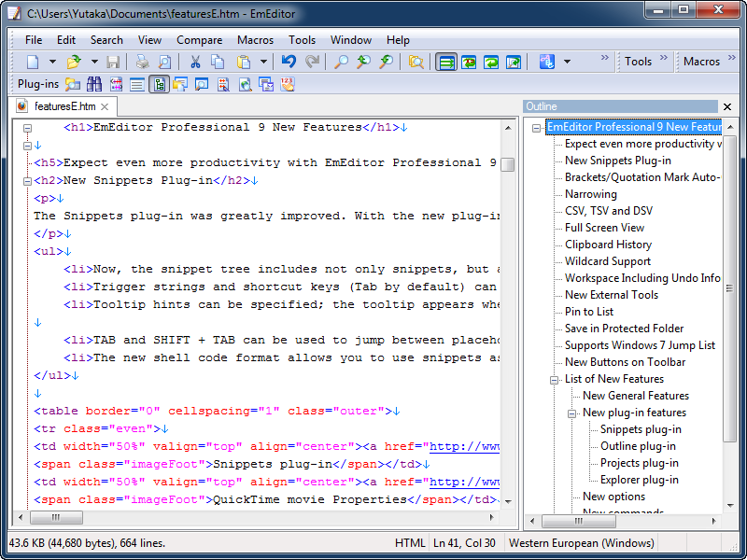The height and width of the screenshot is (560, 747).
Task: Click the Print icon
Action: point(142,62)
